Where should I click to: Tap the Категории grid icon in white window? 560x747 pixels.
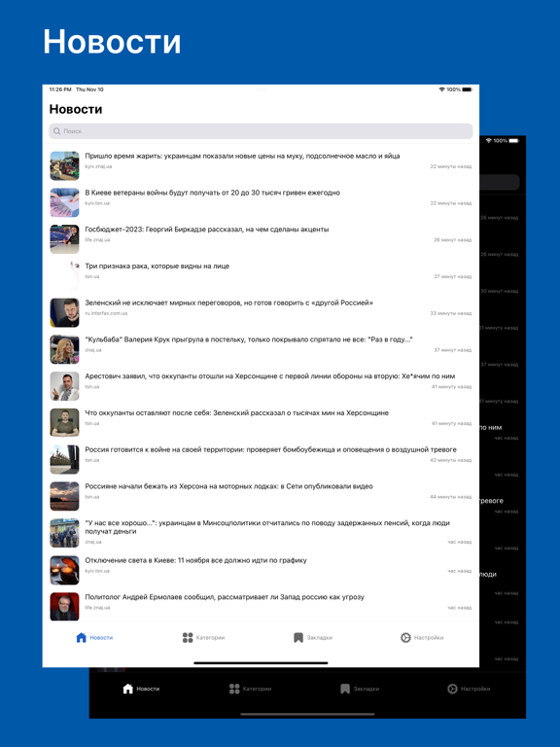[x=188, y=637]
